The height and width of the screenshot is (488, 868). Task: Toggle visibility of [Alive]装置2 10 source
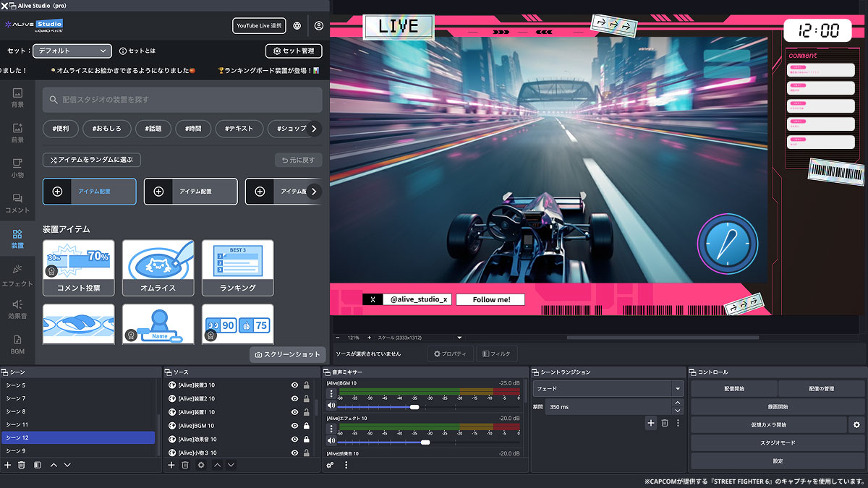coord(294,398)
